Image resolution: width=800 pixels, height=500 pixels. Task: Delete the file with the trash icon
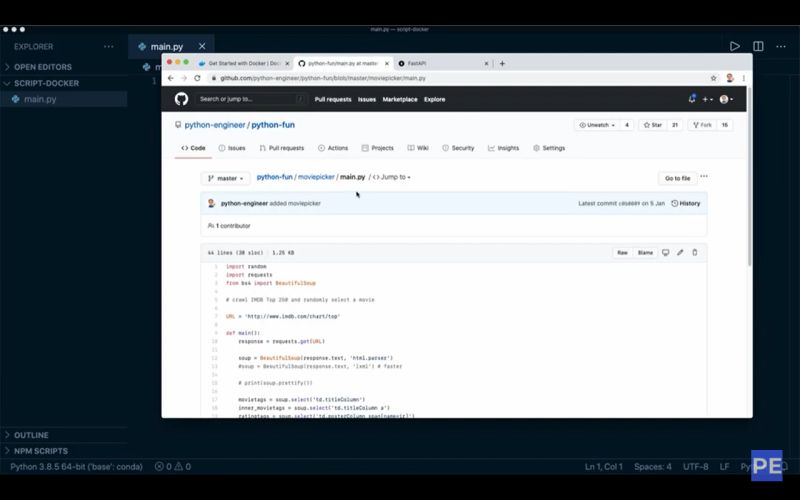point(694,253)
